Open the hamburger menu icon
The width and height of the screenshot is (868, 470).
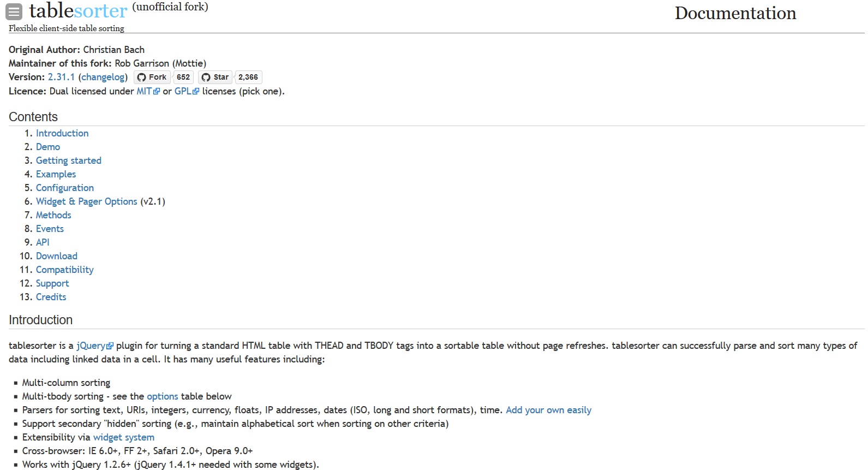pyautogui.click(x=14, y=11)
